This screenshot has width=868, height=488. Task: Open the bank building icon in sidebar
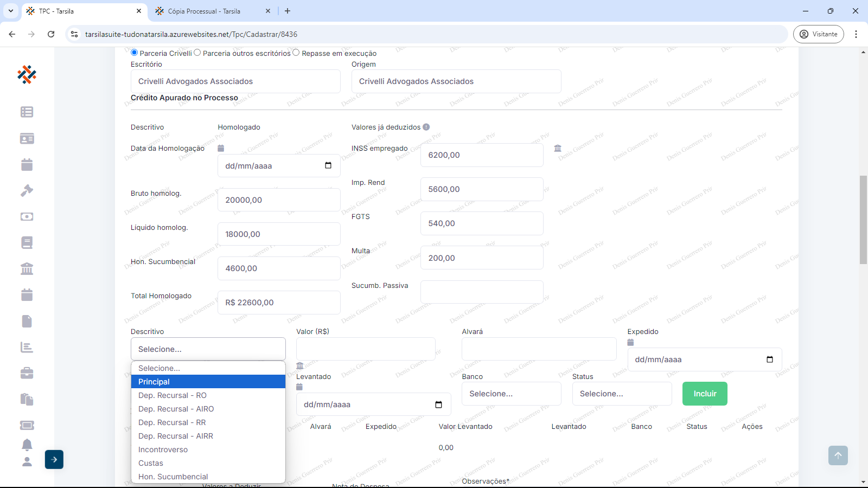click(27, 269)
